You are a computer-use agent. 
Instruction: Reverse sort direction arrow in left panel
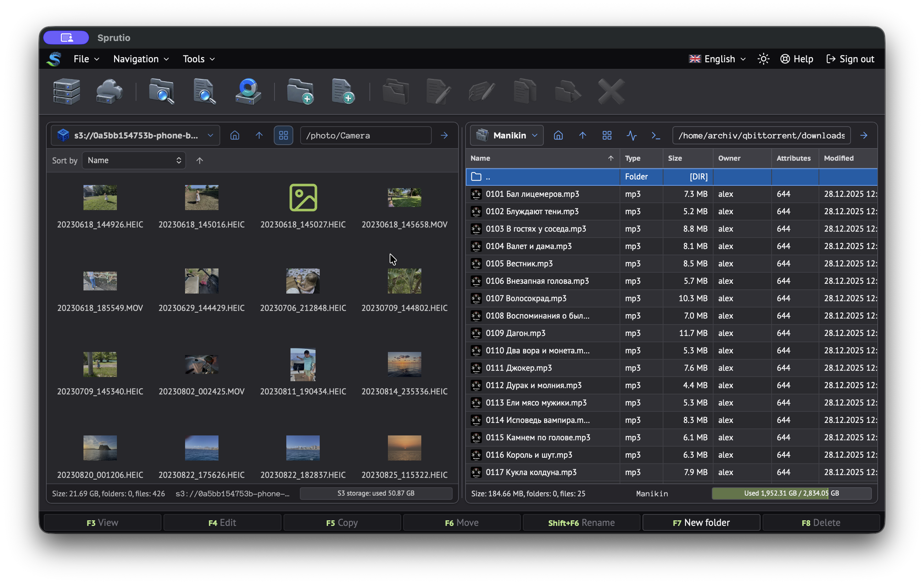200,160
